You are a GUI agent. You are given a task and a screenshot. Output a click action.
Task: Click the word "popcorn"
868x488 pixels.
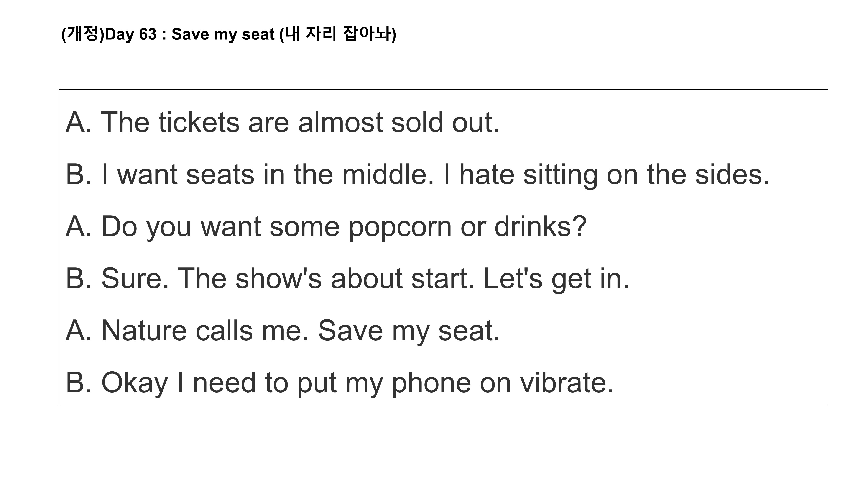coord(400,226)
